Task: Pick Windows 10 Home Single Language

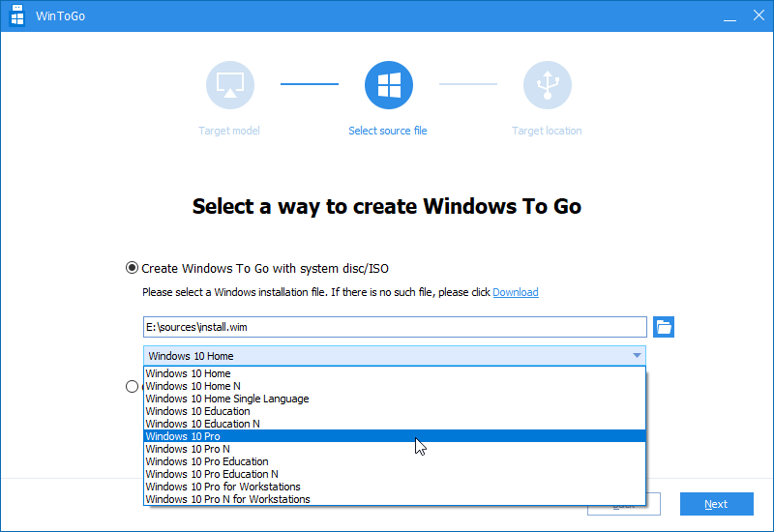Action: coord(395,399)
